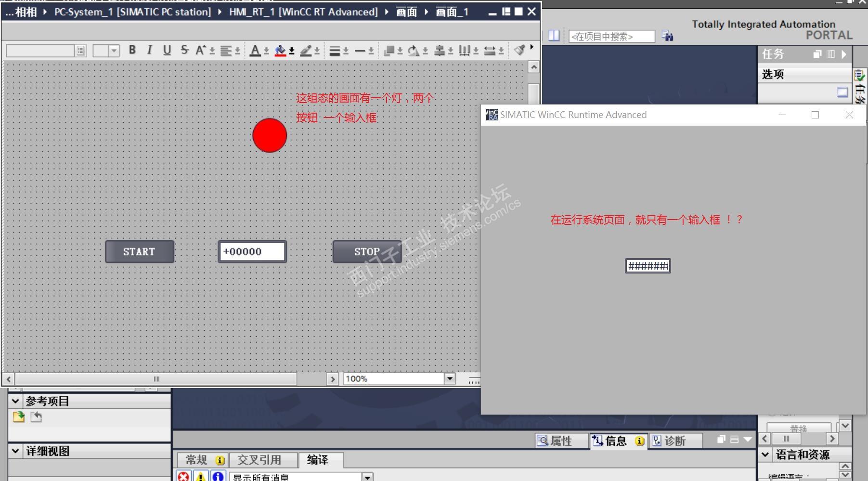Click the line width icon

pos(335,51)
